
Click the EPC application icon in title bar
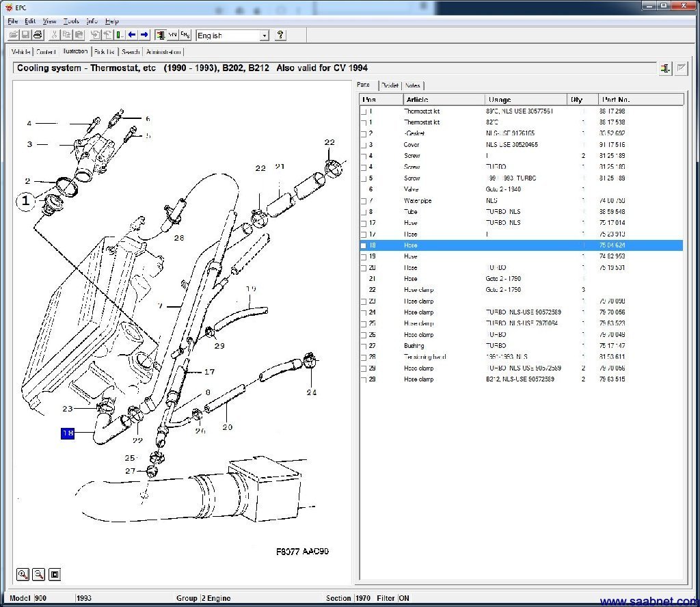8,7
